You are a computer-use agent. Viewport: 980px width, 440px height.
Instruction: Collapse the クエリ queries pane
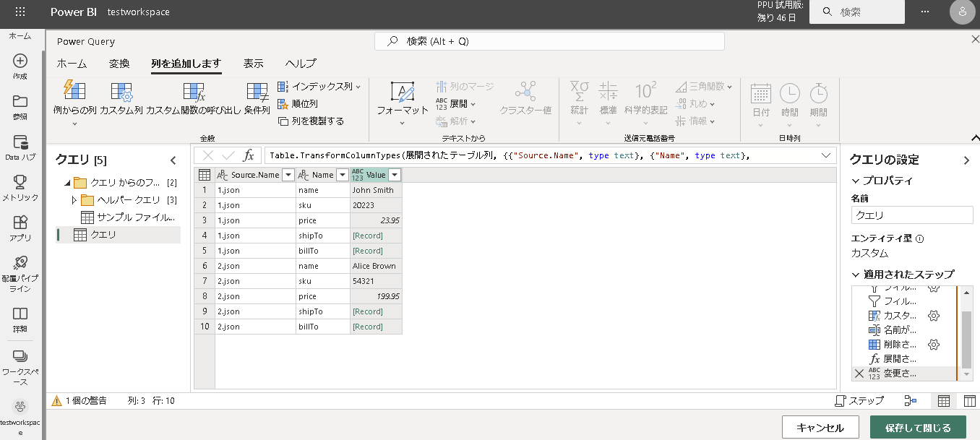[x=173, y=160]
